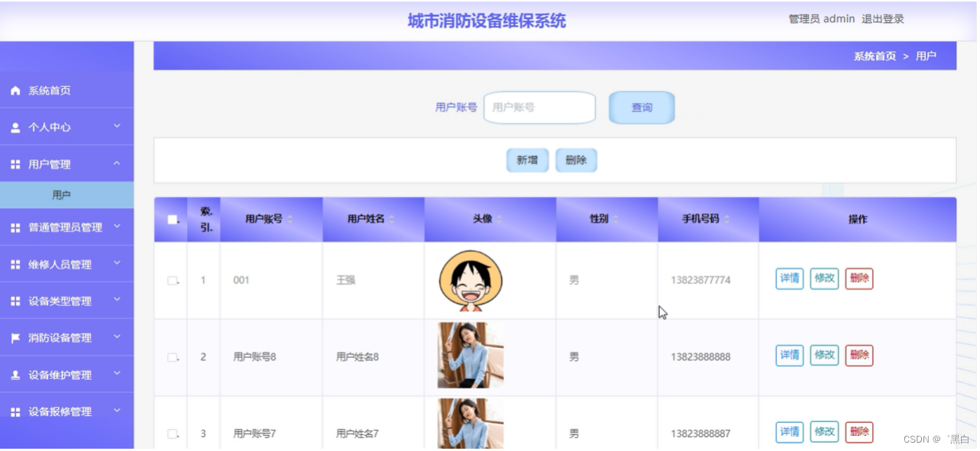
Task: Focus the 用户账号 search input field
Action: pos(539,108)
